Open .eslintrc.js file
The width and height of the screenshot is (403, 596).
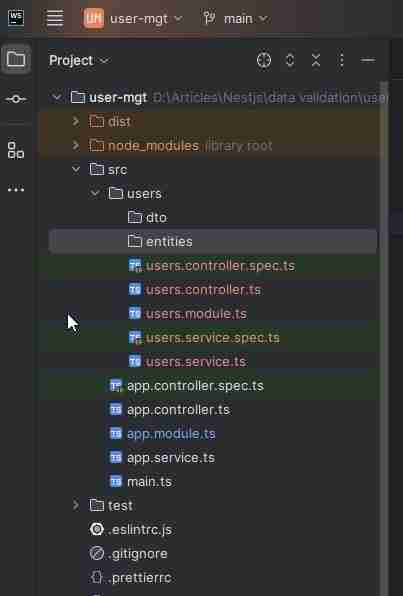(x=140, y=530)
